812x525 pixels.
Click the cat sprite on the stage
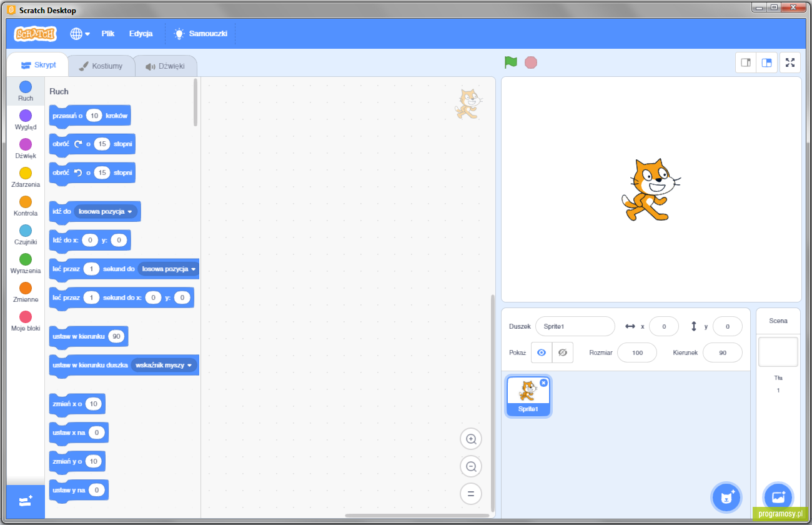[650, 189]
